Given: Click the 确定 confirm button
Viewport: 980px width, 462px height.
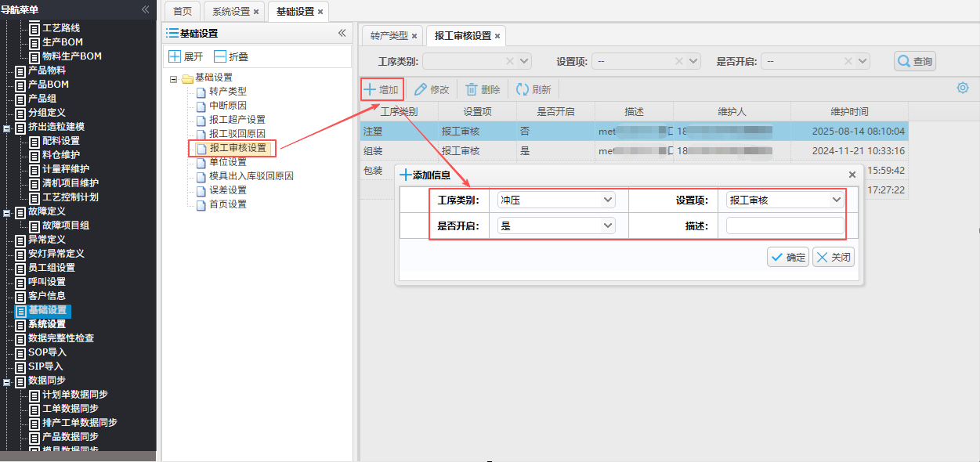Looking at the screenshot, I should tap(788, 257).
